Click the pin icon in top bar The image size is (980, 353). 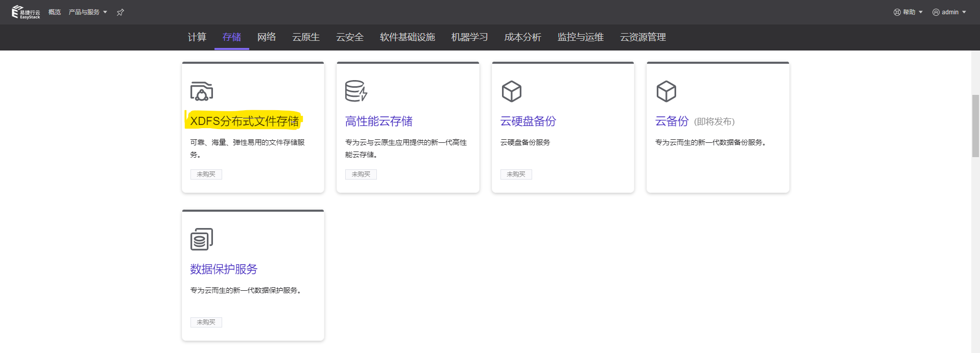(x=121, y=12)
